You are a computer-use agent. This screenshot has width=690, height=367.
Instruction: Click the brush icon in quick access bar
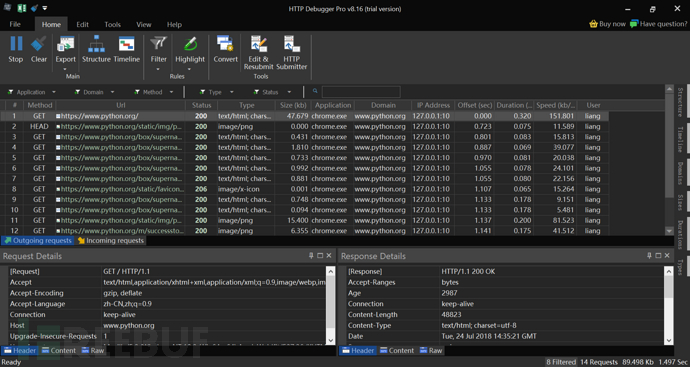point(34,8)
